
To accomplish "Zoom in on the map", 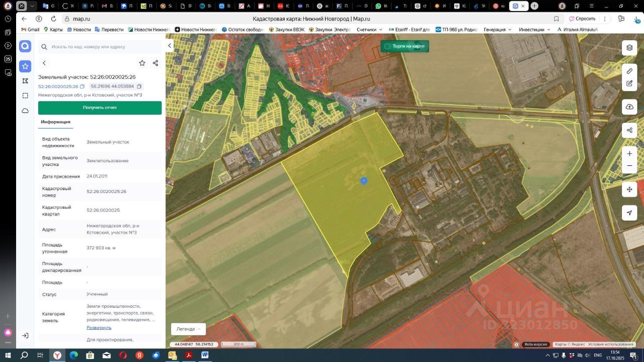I will click(x=629, y=153).
